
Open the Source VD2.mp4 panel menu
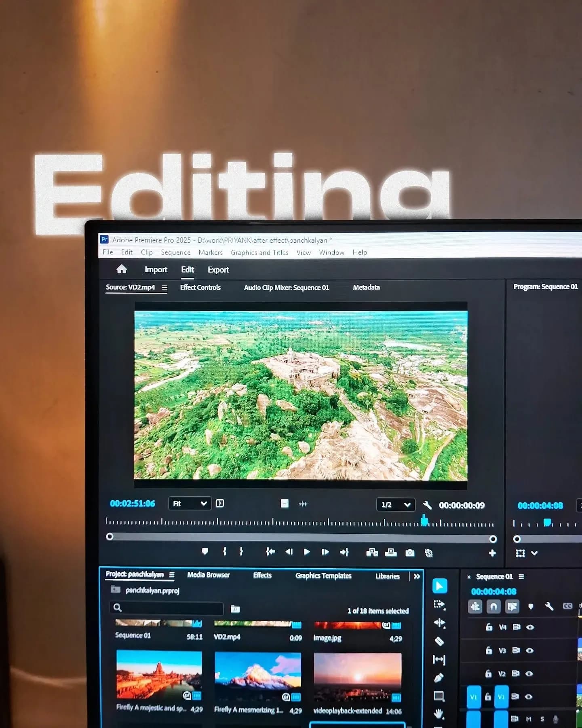click(x=164, y=288)
